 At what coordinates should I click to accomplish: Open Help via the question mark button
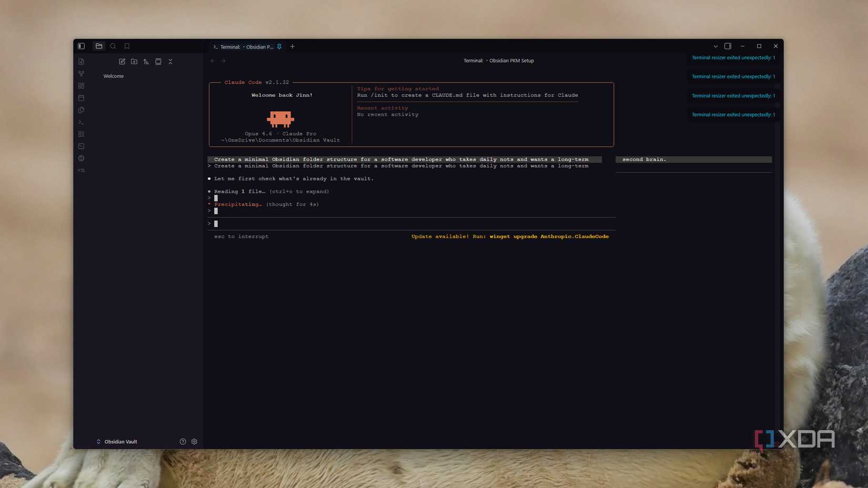coord(183,442)
